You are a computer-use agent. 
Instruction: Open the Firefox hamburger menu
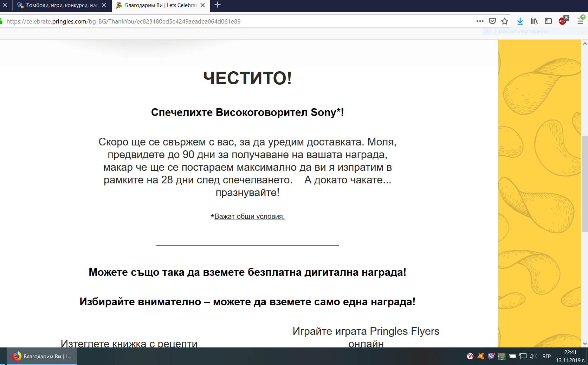click(580, 21)
